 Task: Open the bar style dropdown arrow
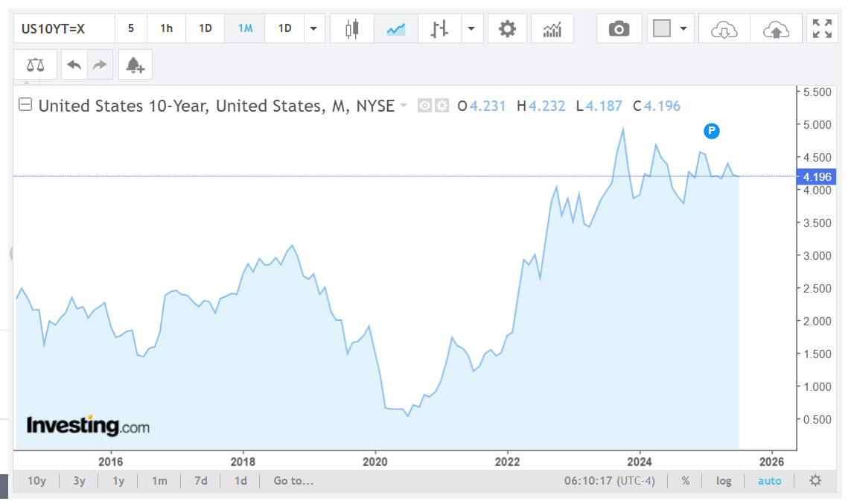coord(471,29)
